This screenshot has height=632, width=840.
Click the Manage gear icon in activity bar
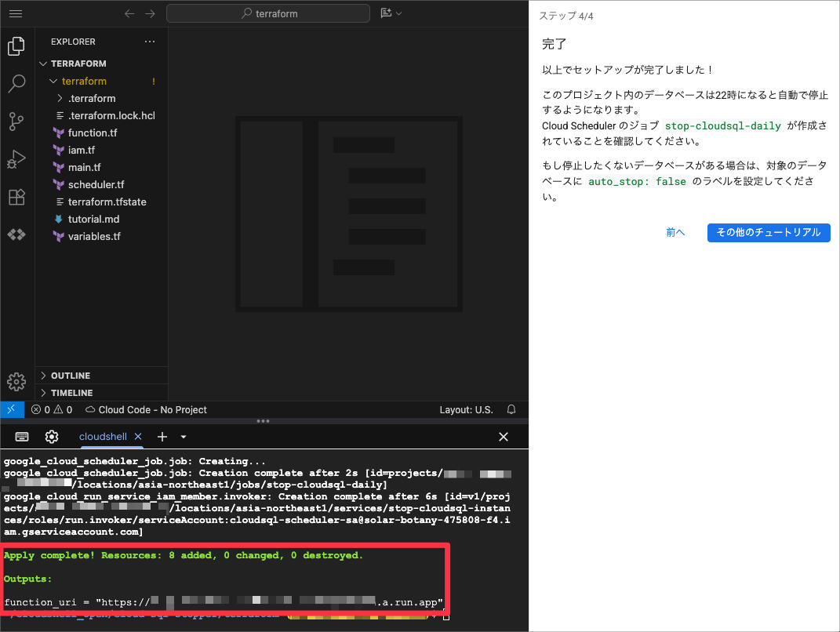[x=16, y=382]
